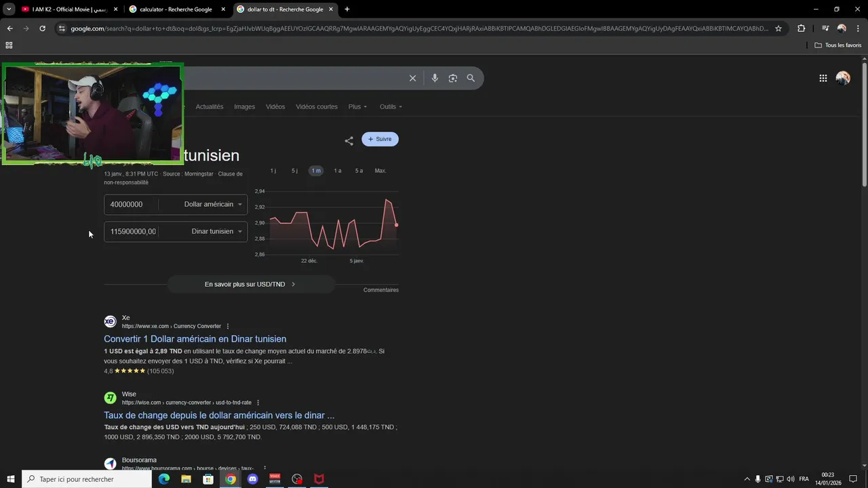Open notification center in taskbar
Viewport: 868px width, 488px height.
click(853, 479)
